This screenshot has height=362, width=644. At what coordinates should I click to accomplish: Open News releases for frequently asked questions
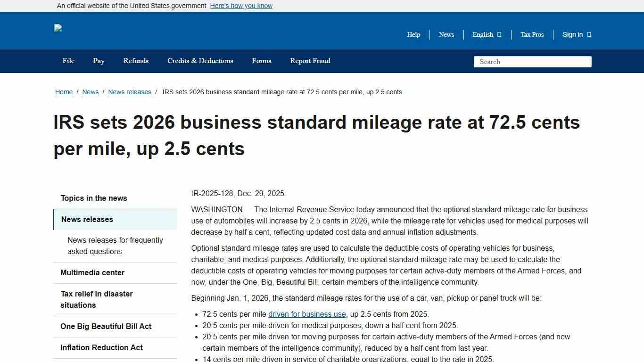[115, 246]
